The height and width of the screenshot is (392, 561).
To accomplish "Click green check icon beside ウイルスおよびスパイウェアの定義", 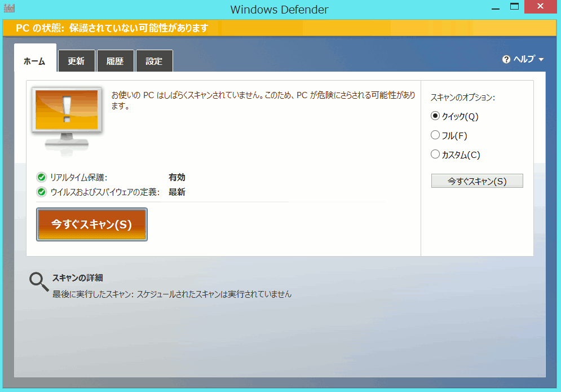I will (41, 192).
